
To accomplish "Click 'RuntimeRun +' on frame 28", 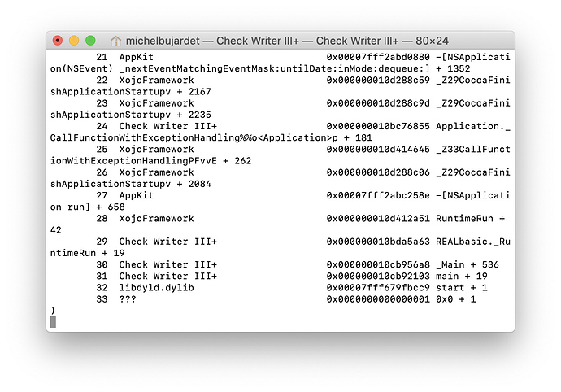I will pyautogui.click(x=470, y=219).
